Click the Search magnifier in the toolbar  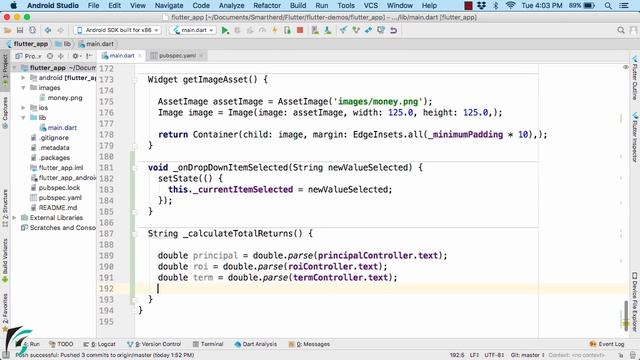click(x=621, y=30)
